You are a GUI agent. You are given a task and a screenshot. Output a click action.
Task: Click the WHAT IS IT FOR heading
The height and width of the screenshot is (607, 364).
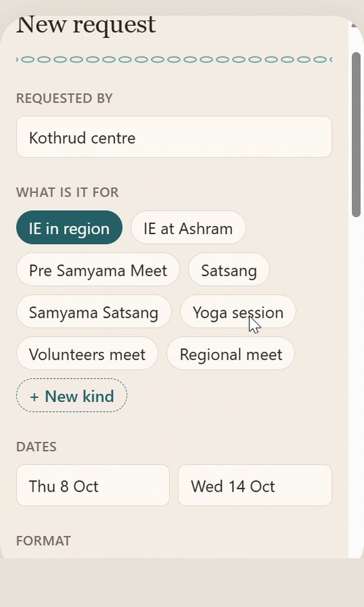[x=67, y=192]
